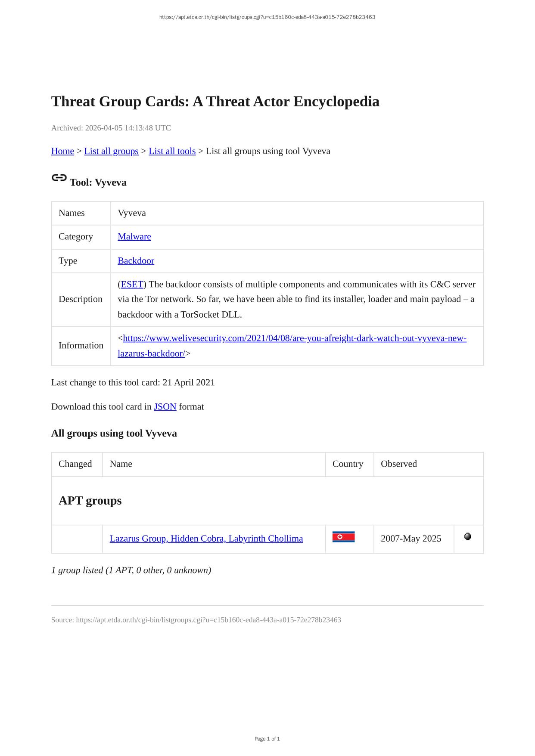This screenshot has width=535, height=756.
Task: Download the tool card via JSON link
Action: tap(165, 407)
